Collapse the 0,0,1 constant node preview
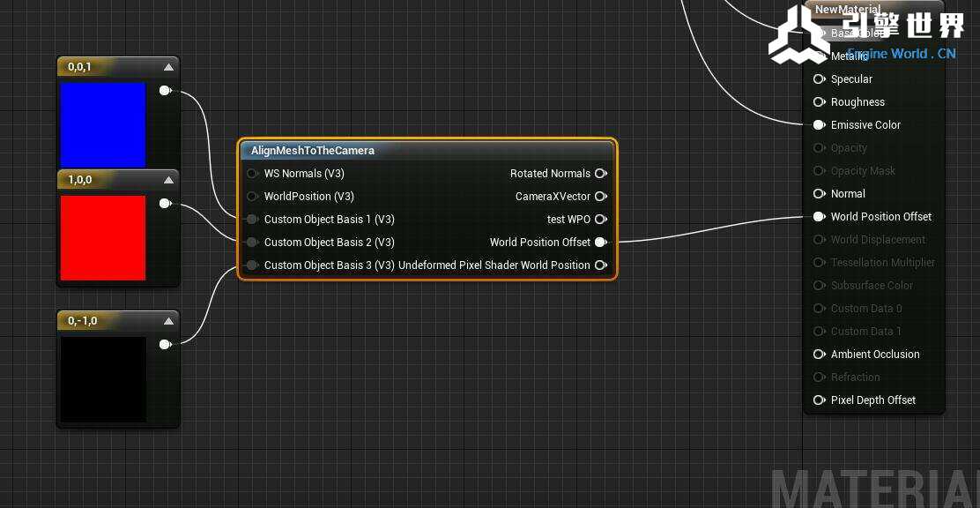This screenshot has width=980, height=508. 168,67
